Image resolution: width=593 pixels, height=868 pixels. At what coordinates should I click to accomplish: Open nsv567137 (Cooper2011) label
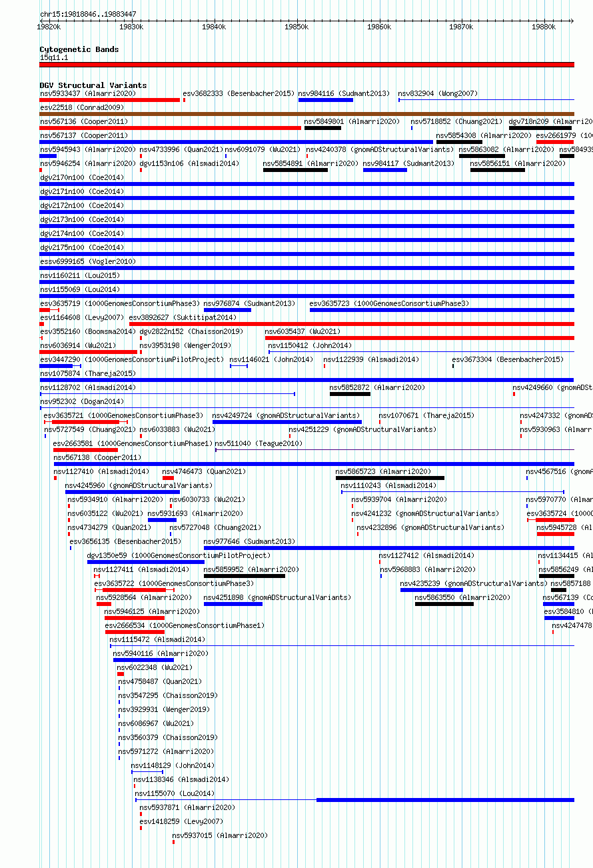click(x=84, y=135)
